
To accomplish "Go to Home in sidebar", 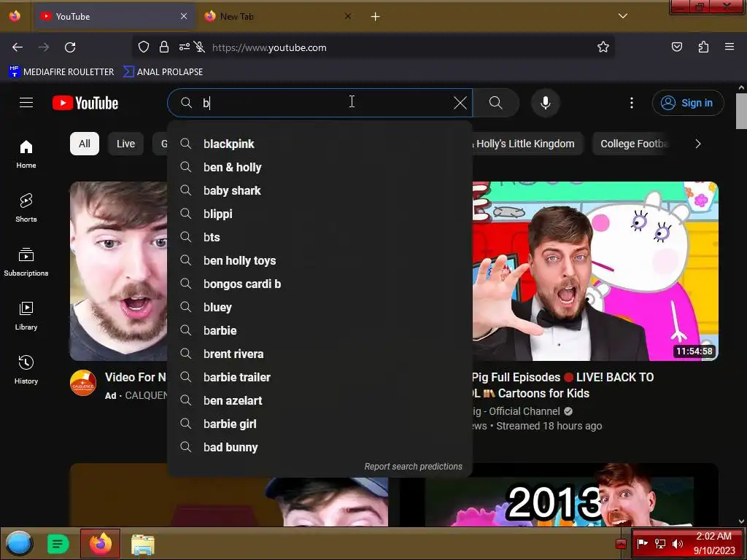I will (26, 154).
